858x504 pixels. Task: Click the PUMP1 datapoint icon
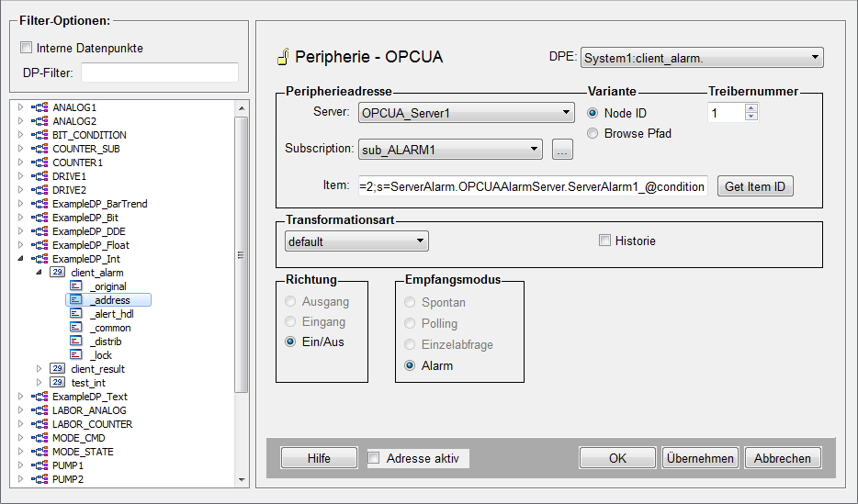coord(40,465)
